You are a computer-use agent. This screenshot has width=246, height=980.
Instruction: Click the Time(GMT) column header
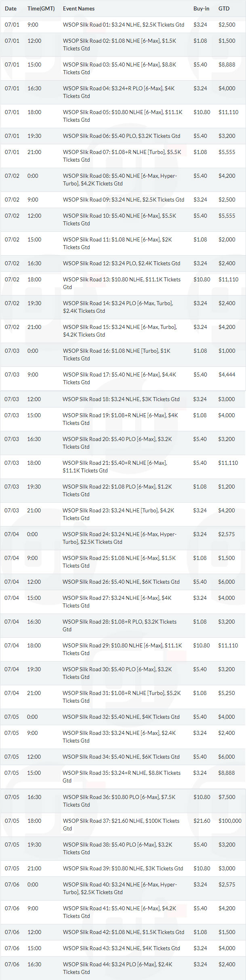pos(41,8)
